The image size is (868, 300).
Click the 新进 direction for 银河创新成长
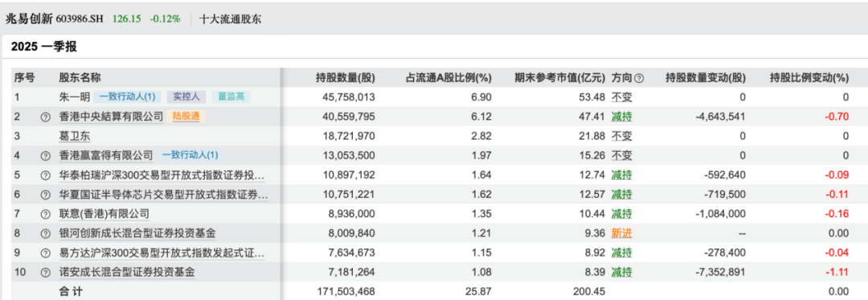(x=621, y=233)
